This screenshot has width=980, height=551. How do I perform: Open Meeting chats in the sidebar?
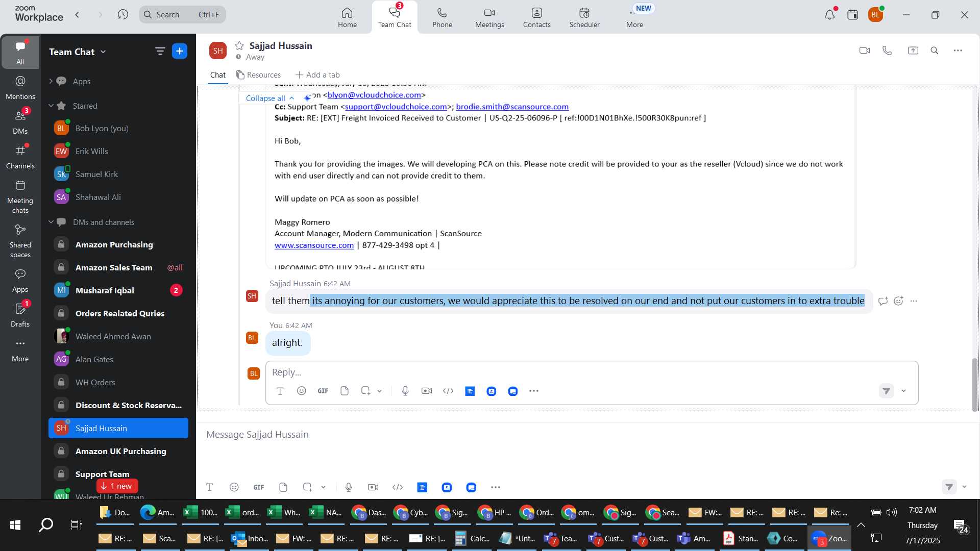tap(20, 196)
